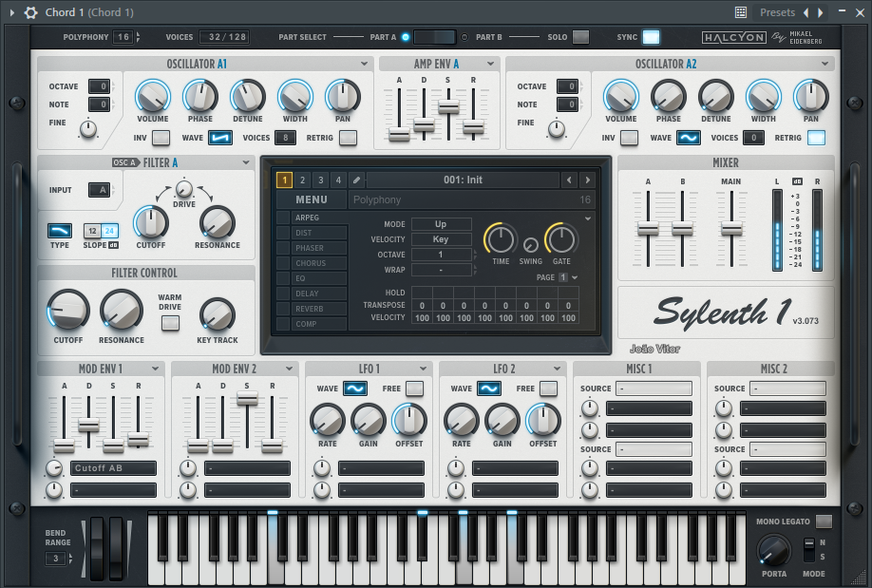Select the REVERB menu item
Screen dimensions: 872x588
(320, 309)
